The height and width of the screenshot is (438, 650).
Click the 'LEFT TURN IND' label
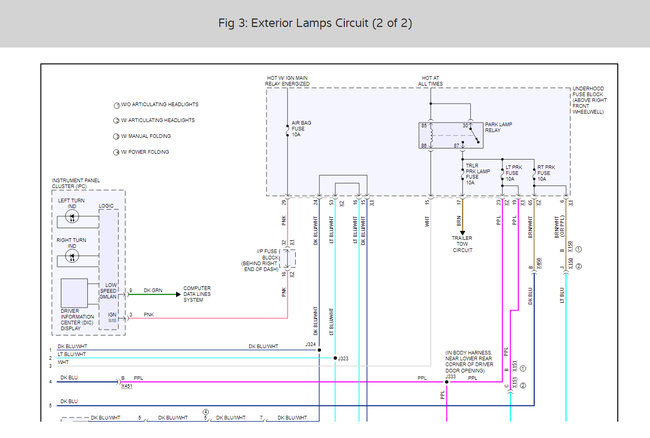click(x=71, y=203)
